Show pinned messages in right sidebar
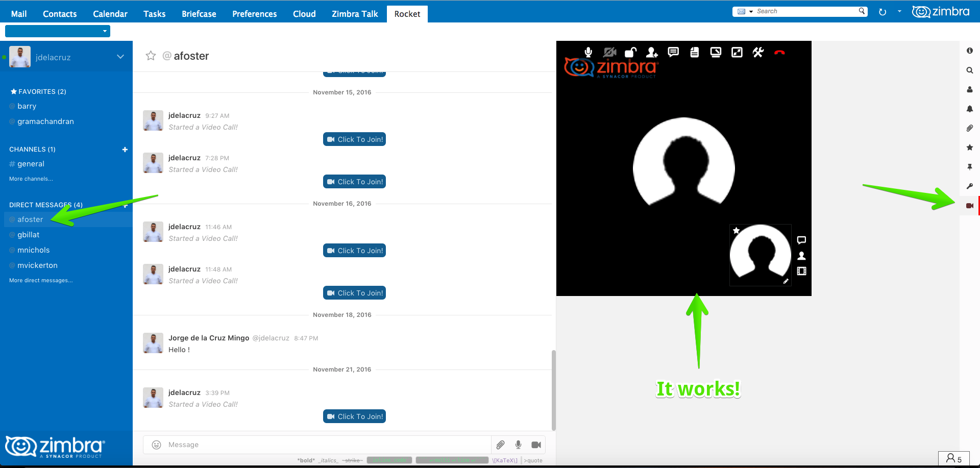 969,167
